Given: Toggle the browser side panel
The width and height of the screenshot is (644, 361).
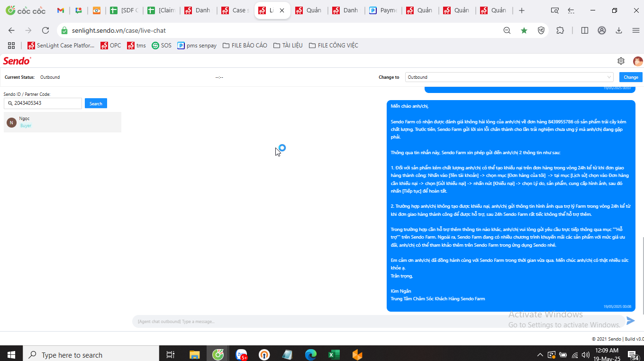Looking at the screenshot, I should pyautogui.click(x=585, y=30).
